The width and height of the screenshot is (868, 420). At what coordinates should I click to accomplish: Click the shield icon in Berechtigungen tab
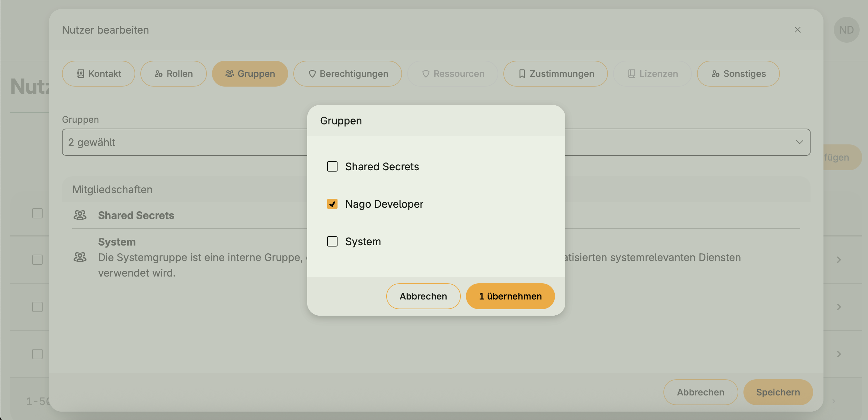(x=312, y=74)
